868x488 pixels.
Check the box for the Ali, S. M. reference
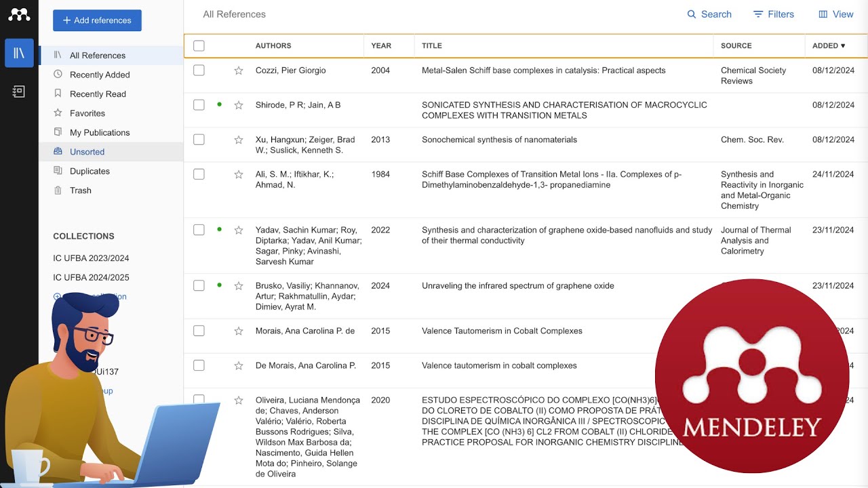(x=199, y=174)
